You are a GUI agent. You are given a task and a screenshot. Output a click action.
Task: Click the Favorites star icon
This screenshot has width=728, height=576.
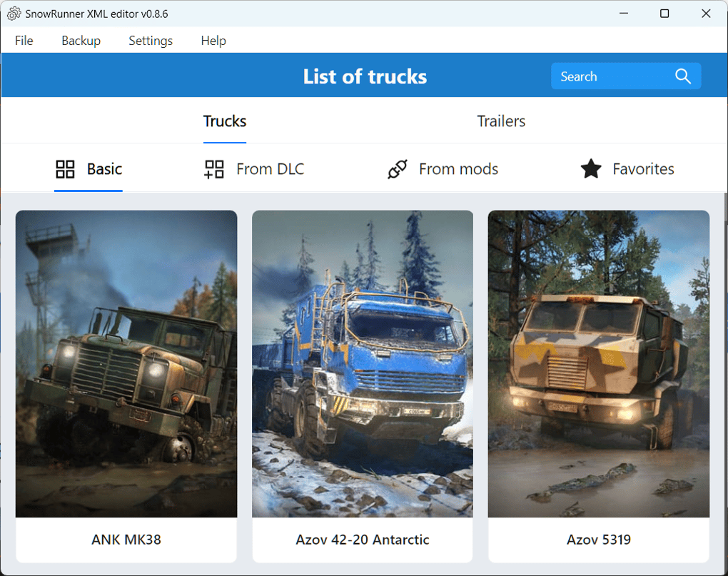click(x=590, y=169)
